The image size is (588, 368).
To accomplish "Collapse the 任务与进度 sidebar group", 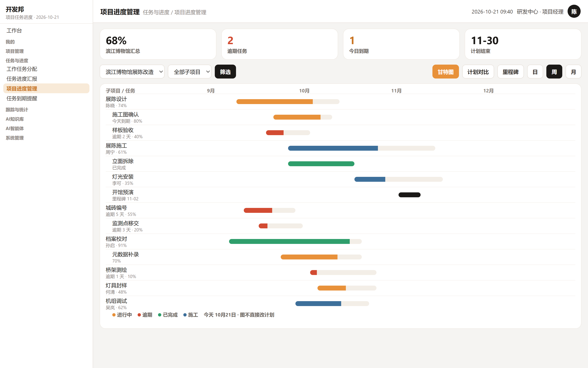I will (x=17, y=61).
